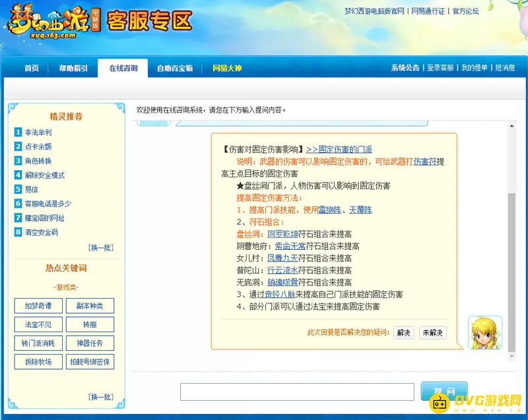Select recommended item 5 易信
This screenshot has width=528, height=420.
[31, 189]
